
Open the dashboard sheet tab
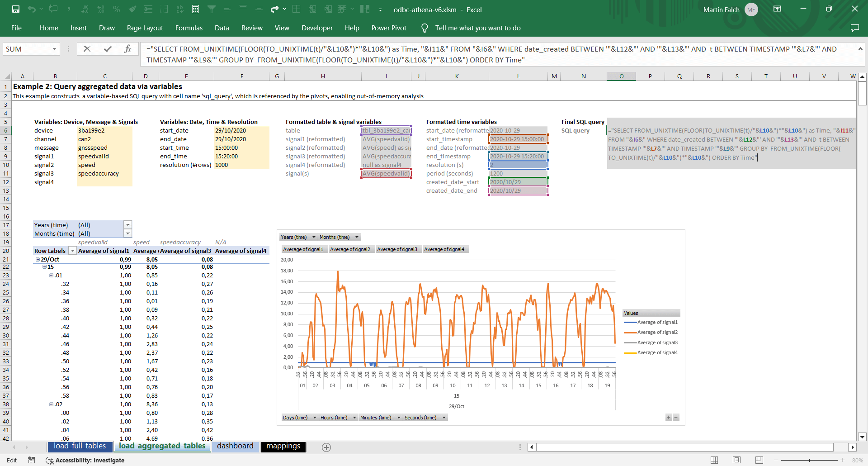pos(235,446)
